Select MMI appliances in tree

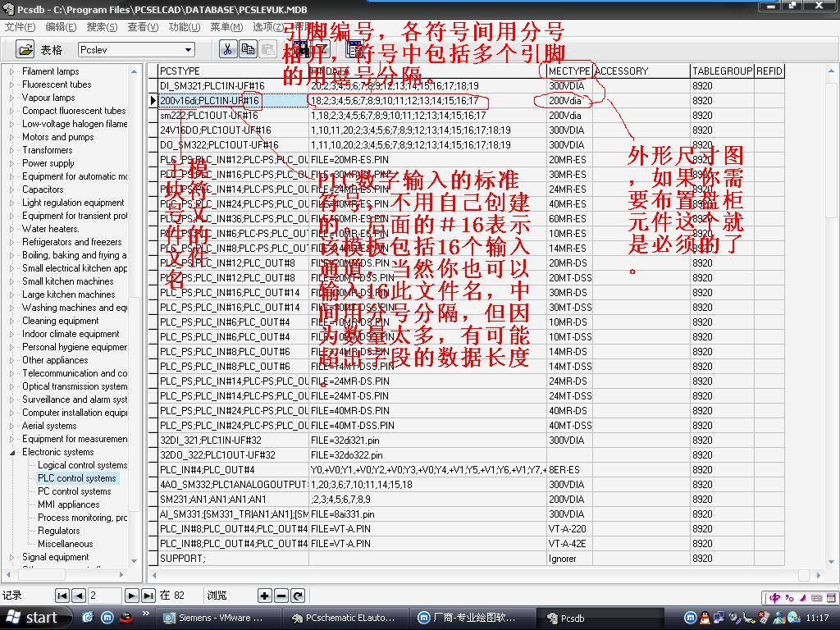pos(69,504)
